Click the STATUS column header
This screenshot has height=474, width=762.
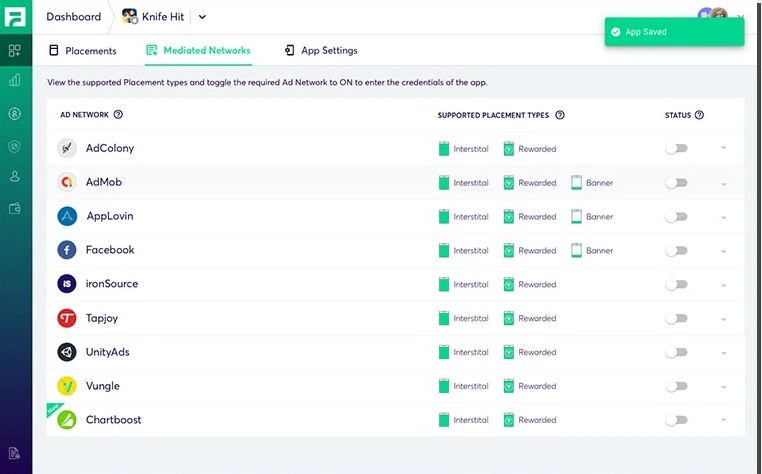click(x=678, y=115)
